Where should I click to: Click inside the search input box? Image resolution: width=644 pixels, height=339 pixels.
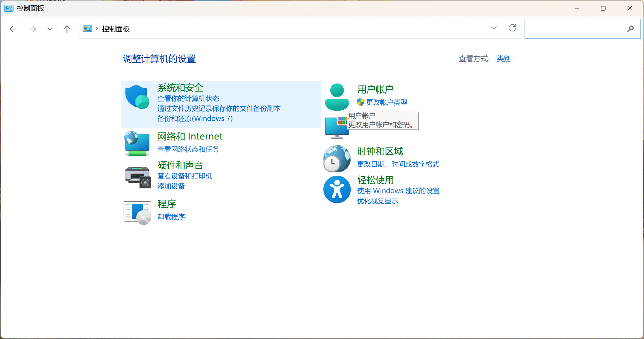click(x=575, y=29)
